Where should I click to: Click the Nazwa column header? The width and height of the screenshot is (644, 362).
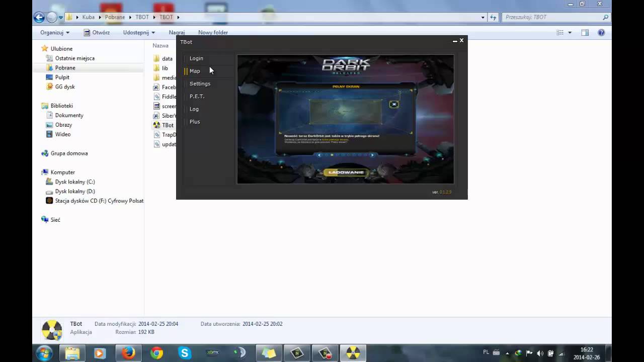(160, 46)
